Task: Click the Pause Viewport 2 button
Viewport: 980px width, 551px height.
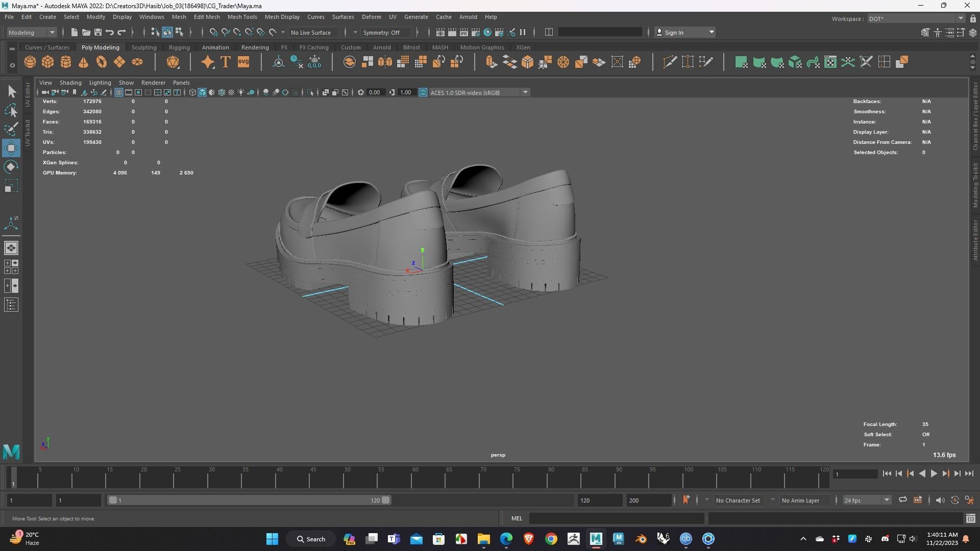Action: point(523,32)
